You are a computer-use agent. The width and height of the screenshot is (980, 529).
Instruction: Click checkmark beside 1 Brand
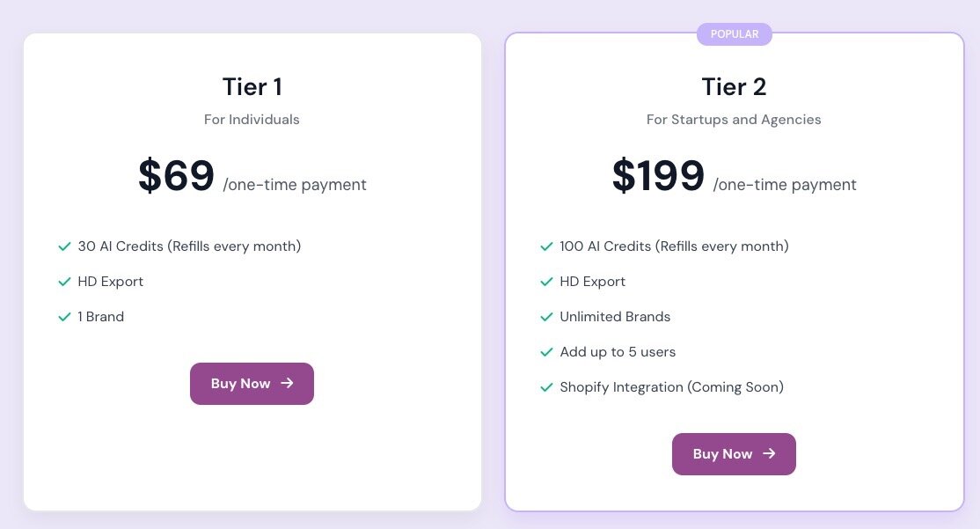(64, 317)
